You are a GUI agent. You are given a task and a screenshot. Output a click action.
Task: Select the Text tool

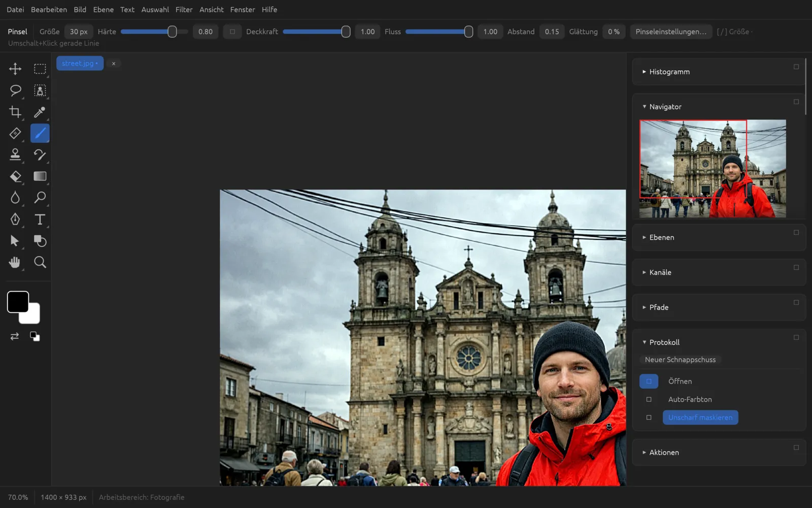tap(40, 219)
